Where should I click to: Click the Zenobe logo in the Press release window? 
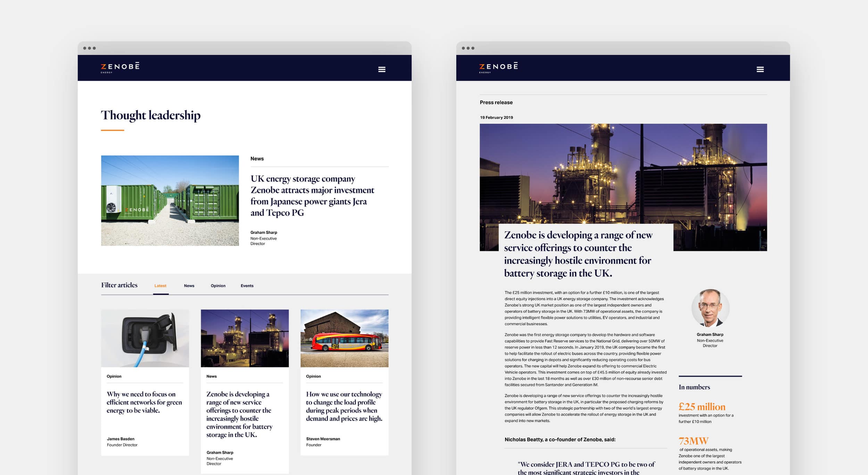[x=499, y=68]
